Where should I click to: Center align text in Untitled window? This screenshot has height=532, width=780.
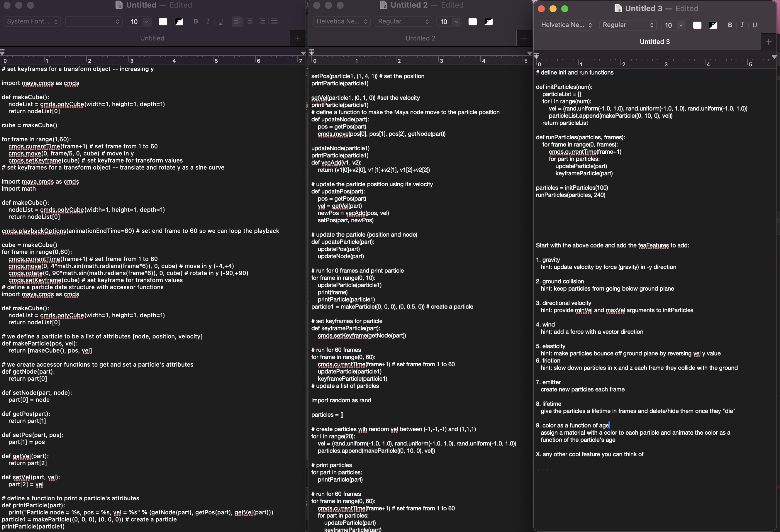250,21
